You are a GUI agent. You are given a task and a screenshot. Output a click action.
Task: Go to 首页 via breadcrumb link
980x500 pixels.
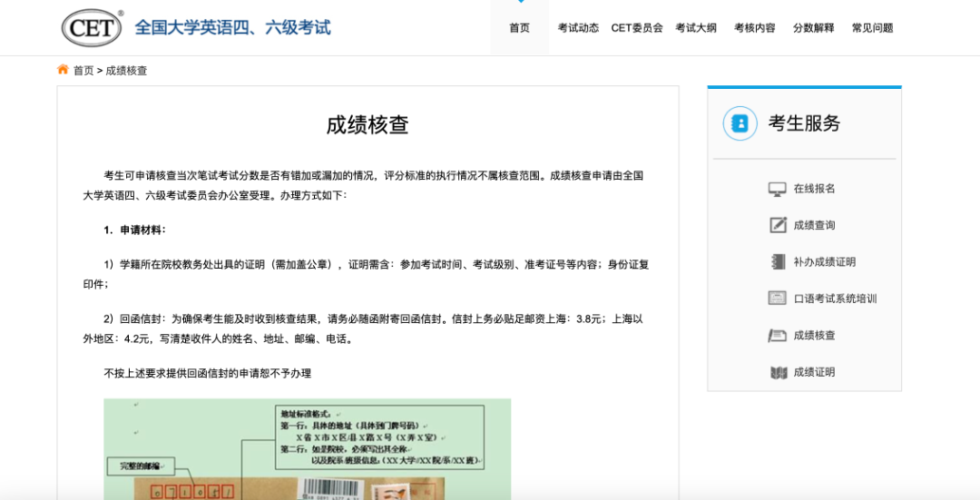click(x=83, y=71)
